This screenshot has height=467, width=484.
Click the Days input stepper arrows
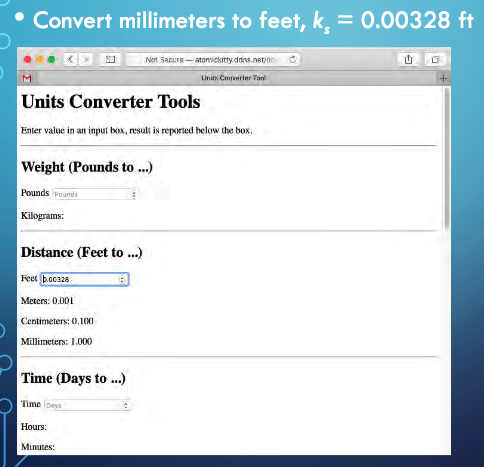[x=126, y=405]
